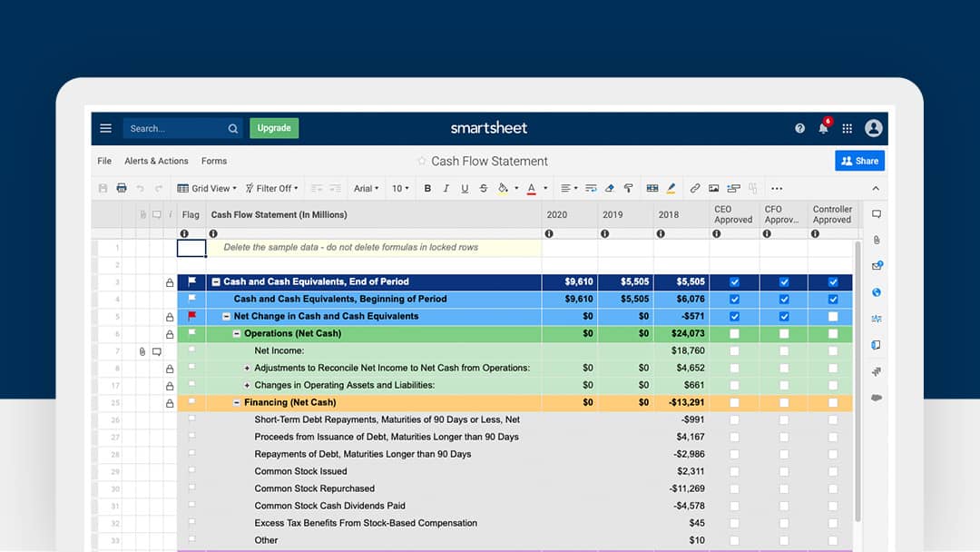Open the Conversations panel in right sidebar
This screenshot has height=552, width=980.
pos(874,212)
